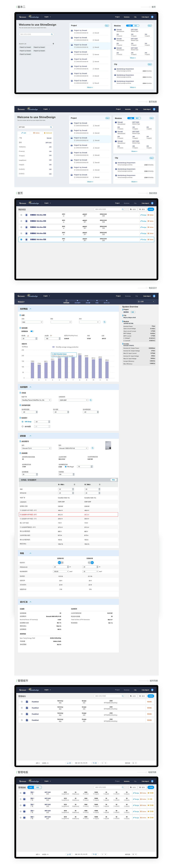Toggle the 70%-Regel checkbox
Screen dimensions: 173x868
(x=66, y=467)
